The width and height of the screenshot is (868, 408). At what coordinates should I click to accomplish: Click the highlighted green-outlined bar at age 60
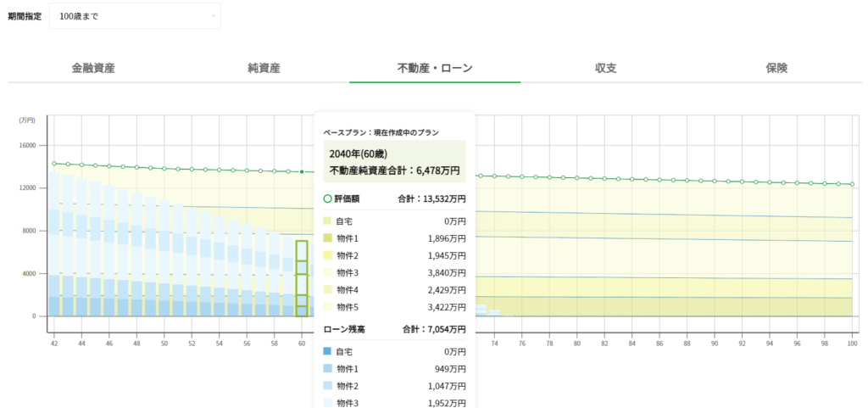[301, 278]
